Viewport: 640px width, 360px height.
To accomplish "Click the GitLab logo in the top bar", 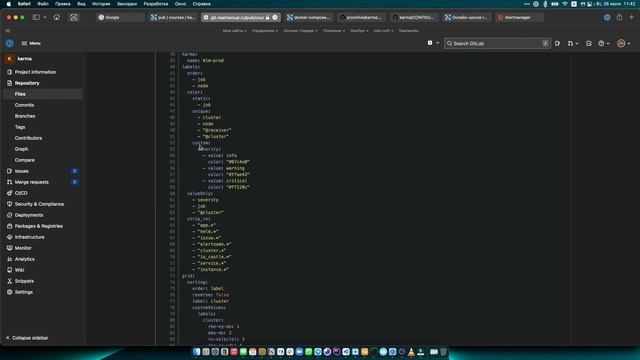I will (10, 43).
